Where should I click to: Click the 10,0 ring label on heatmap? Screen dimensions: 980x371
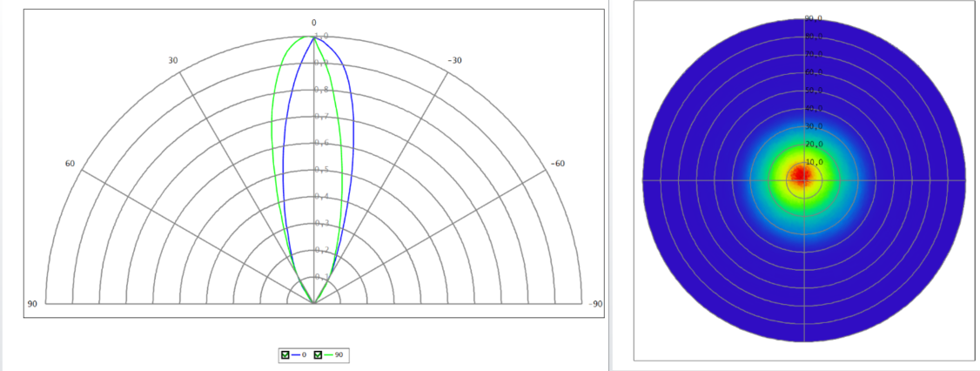pos(813,162)
